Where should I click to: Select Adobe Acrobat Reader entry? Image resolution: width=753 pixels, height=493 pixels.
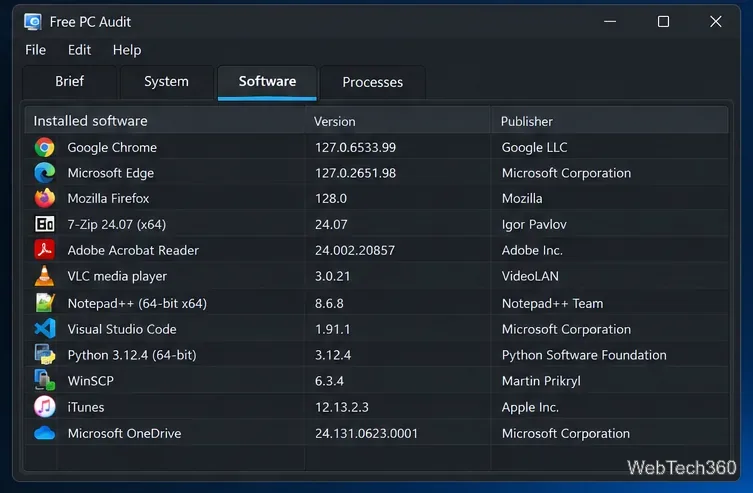point(133,250)
